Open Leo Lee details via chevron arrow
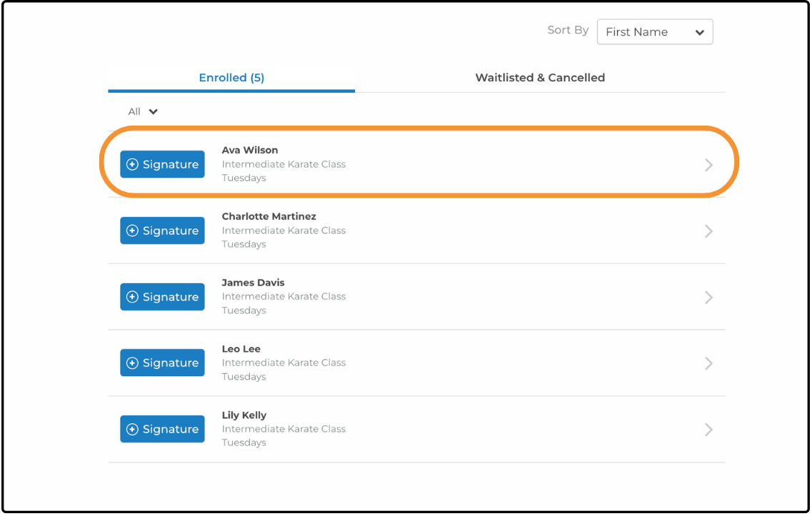This screenshot has width=812, height=516. 709,363
